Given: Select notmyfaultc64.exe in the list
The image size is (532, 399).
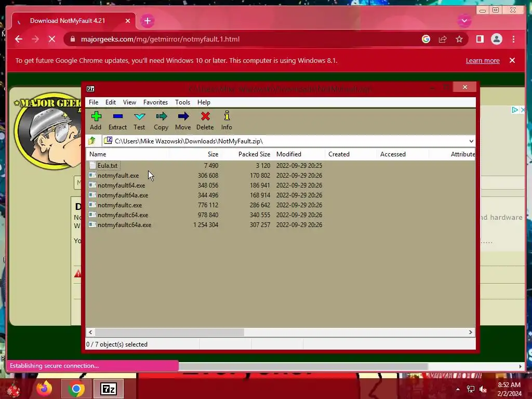Looking at the screenshot, I should (123, 215).
